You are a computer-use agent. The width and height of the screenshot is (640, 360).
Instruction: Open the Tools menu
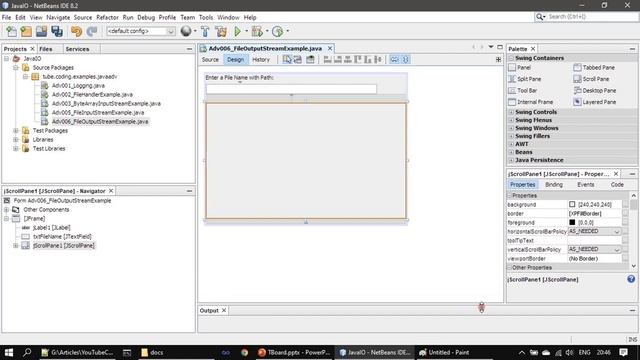click(x=206, y=18)
